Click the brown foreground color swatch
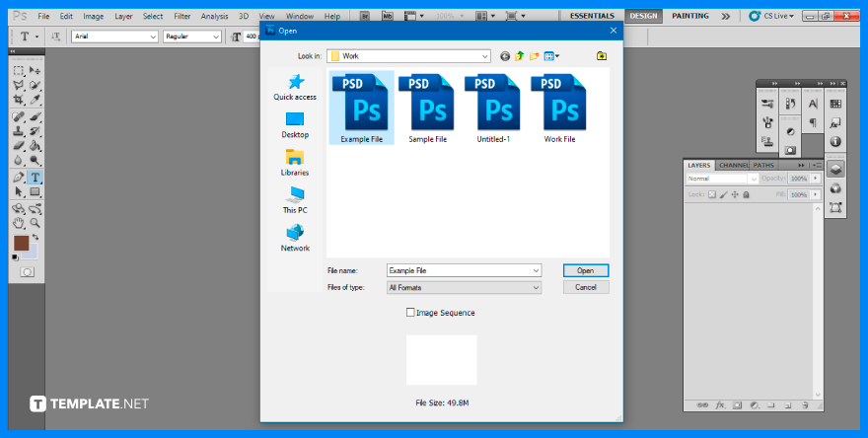This screenshot has height=438, width=868. pos(21,243)
